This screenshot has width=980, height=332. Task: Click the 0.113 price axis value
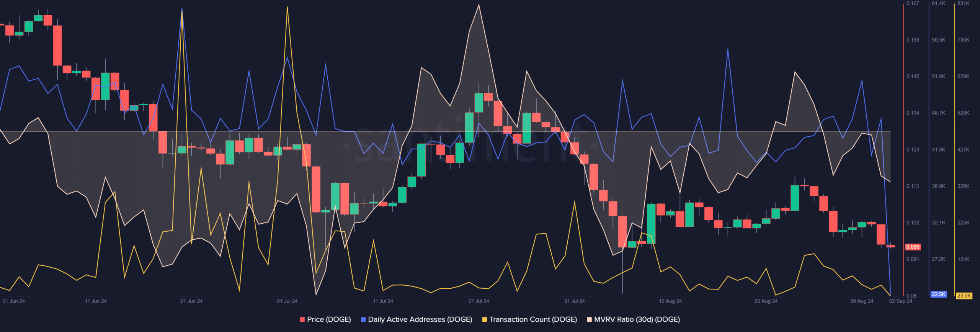913,186
